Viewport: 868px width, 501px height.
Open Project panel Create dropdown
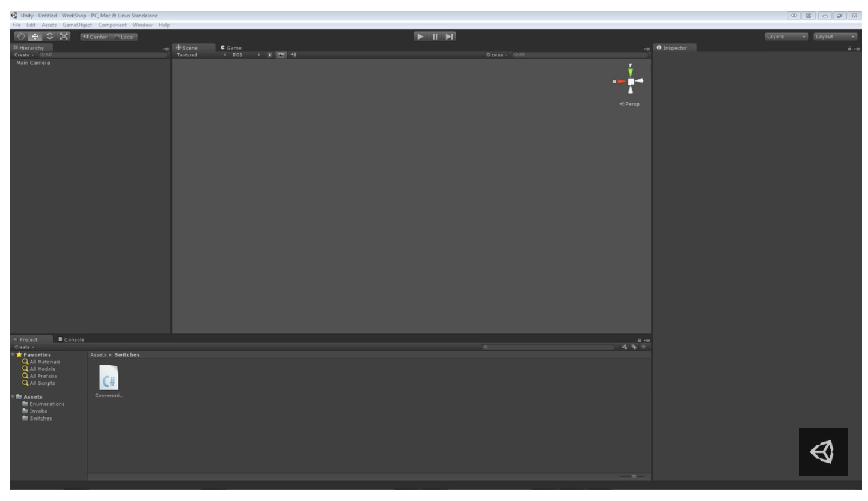click(x=24, y=347)
